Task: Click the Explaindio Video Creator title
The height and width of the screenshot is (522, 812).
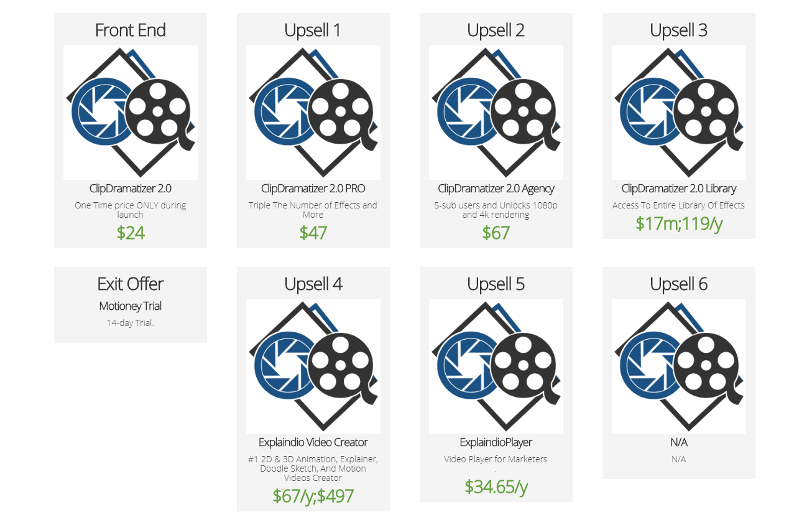Action: [x=313, y=442]
